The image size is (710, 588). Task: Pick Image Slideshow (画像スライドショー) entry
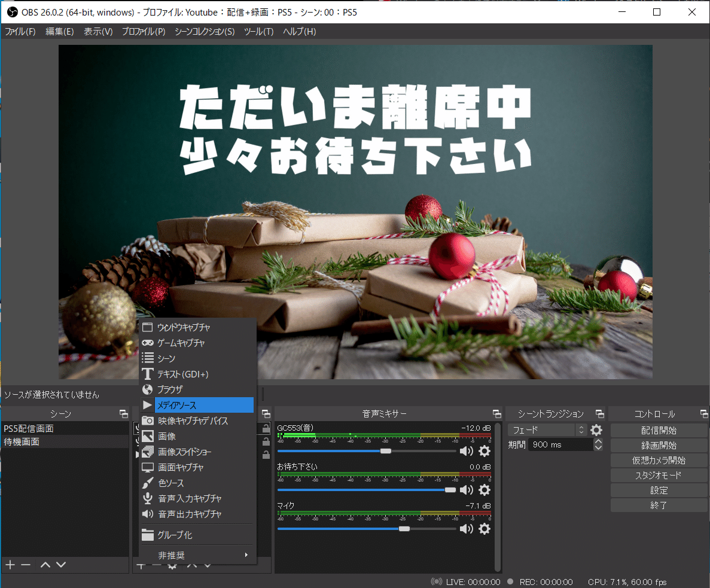(x=197, y=452)
